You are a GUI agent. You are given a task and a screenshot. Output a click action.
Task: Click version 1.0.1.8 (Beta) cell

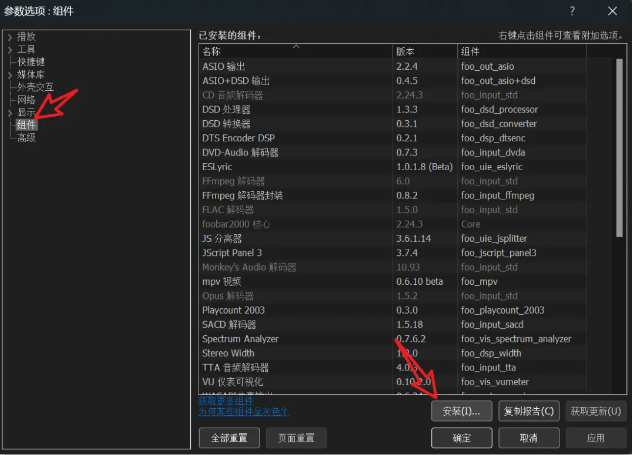[x=424, y=167]
